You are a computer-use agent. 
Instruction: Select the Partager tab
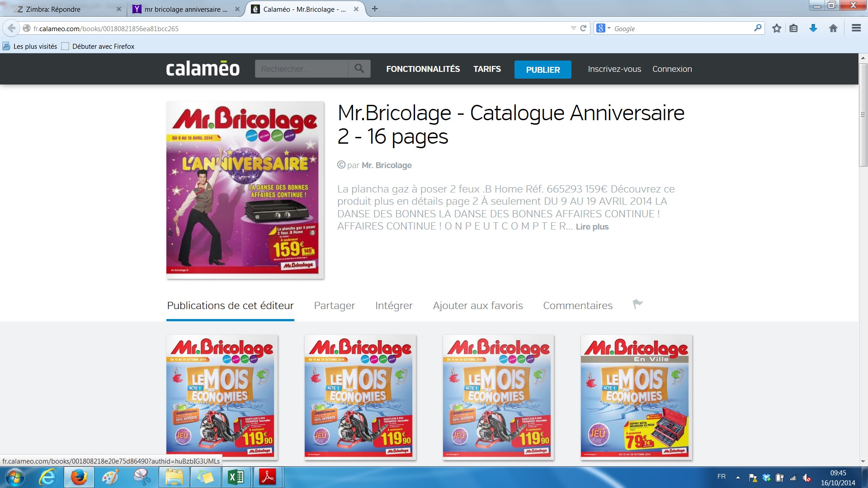[x=334, y=306]
